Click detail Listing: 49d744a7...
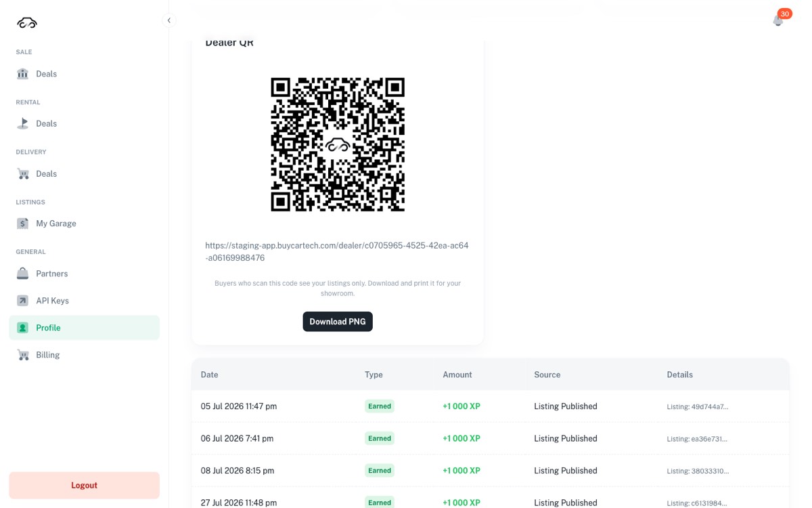This screenshot has width=812, height=508. coord(698,407)
